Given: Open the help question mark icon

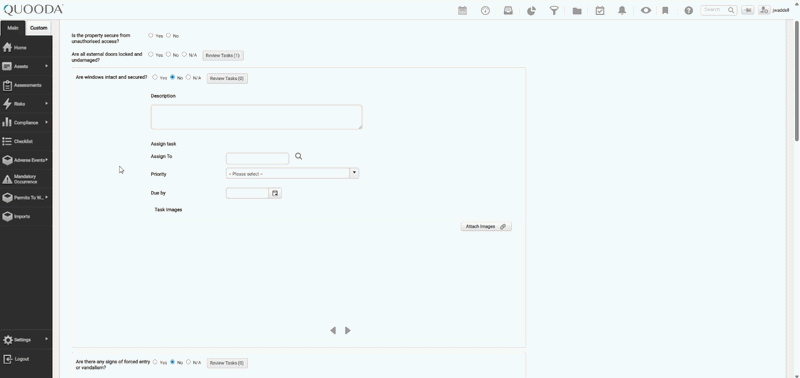Looking at the screenshot, I should pyautogui.click(x=689, y=10).
